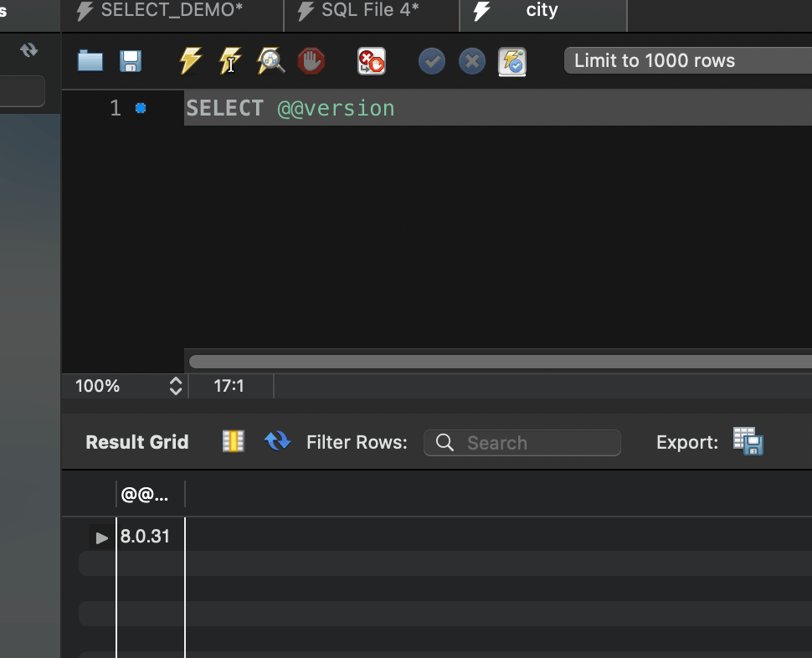Image resolution: width=812 pixels, height=658 pixels.
Task: Toggle wrap cell content in result grid
Action: [x=233, y=441]
